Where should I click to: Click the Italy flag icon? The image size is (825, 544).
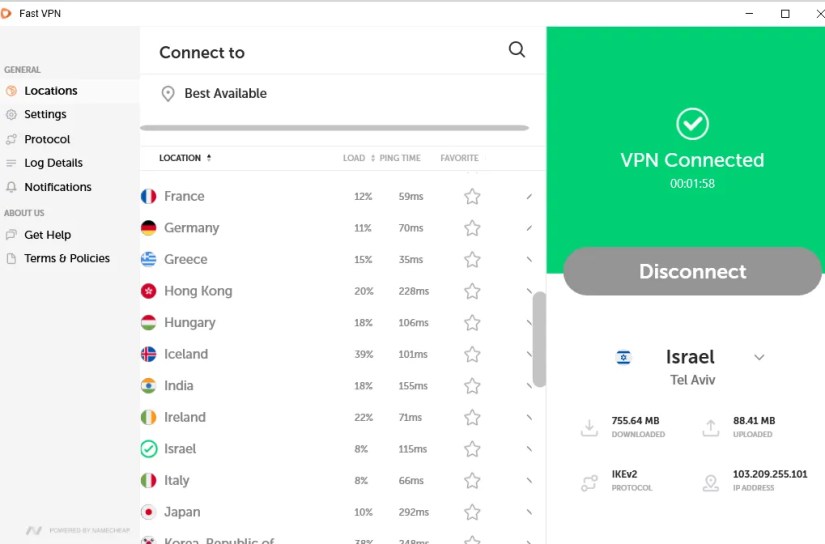(x=149, y=480)
